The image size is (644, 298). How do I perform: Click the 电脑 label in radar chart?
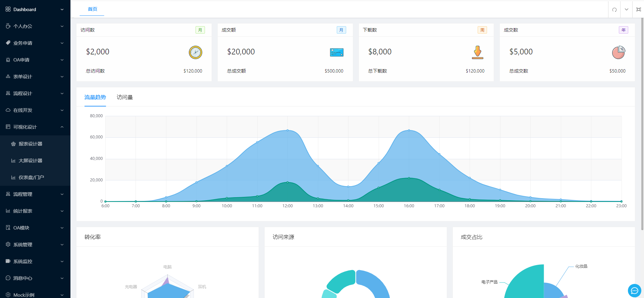[x=167, y=267]
